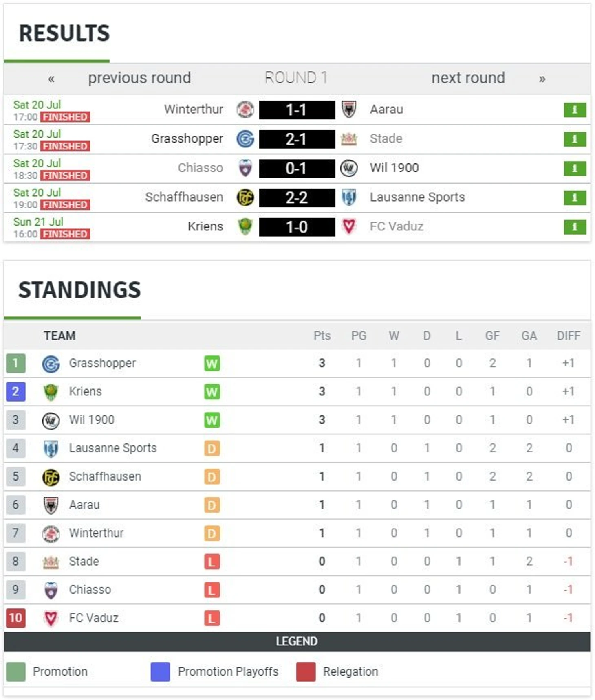Open info icon for Winterthur vs Aarau match
595x700 pixels.
coord(575,110)
